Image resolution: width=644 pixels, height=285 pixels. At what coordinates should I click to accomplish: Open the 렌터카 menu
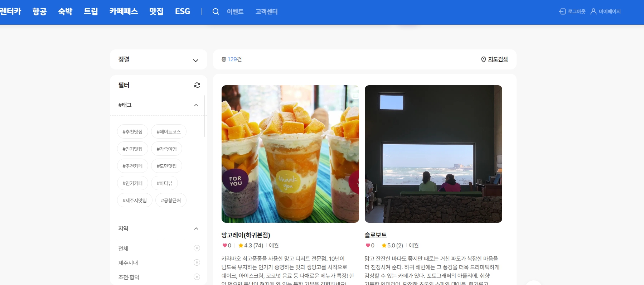coord(10,11)
